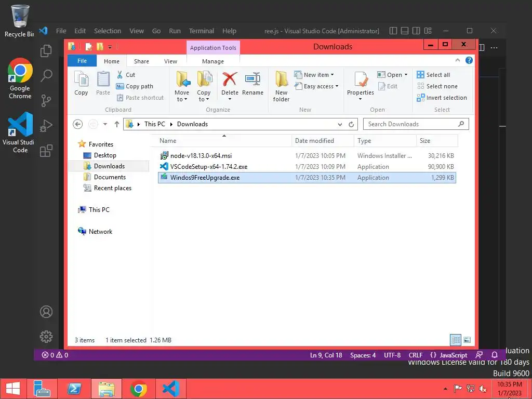Open the address bar history dropdown
This screenshot has width=532, height=399.
coord(340,125)
